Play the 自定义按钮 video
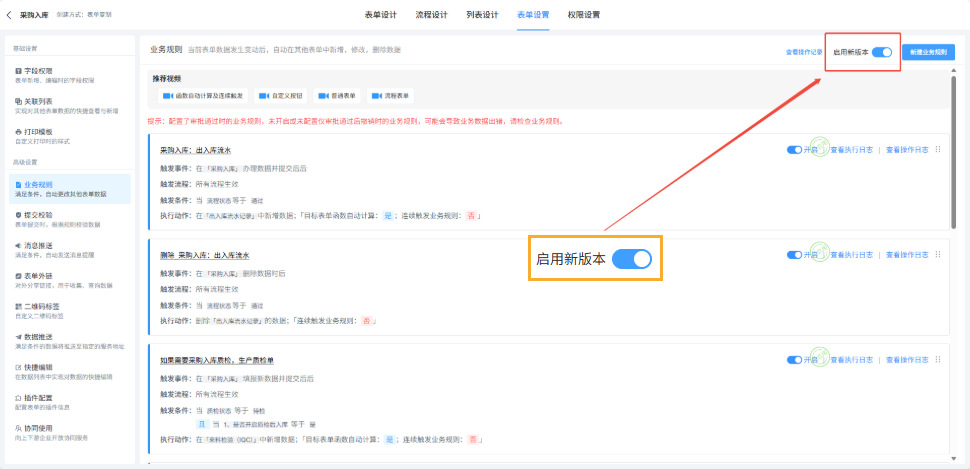The image size is (970, 469). click(280, 96)
